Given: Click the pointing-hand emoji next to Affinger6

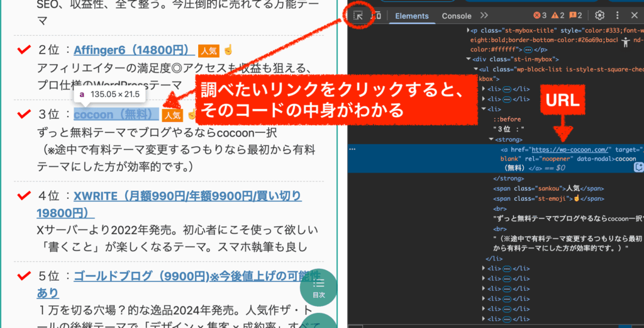Looking at the screenshot, I should point(228,50).
